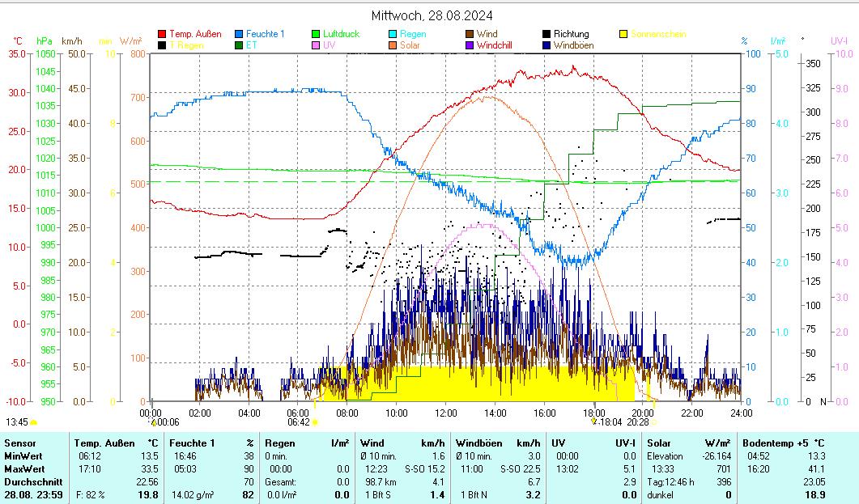This screenshot has width=859, height=504.
Task: Click the hPa pressure axis unit label
Action: click(x=44, y=40)
